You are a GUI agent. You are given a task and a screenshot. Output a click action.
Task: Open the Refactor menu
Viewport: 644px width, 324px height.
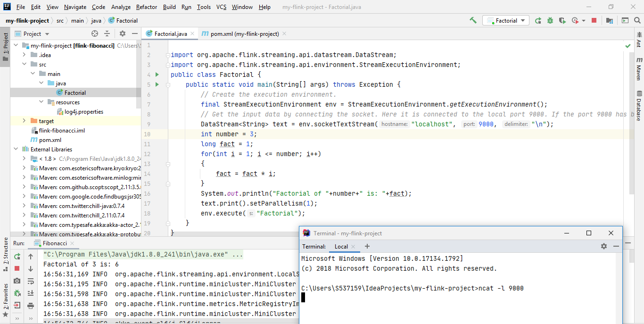(x=147, y=7)
